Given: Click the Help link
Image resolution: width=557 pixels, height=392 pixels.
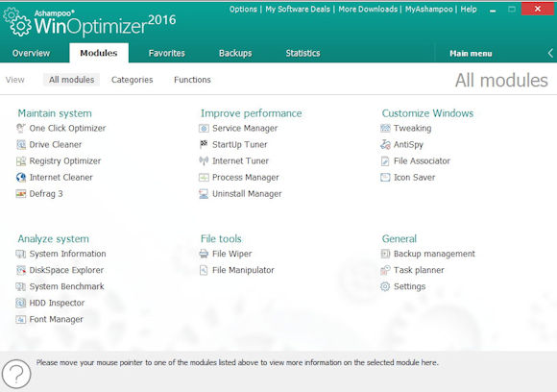Looking at the screenshot, I should pos(469,10).
